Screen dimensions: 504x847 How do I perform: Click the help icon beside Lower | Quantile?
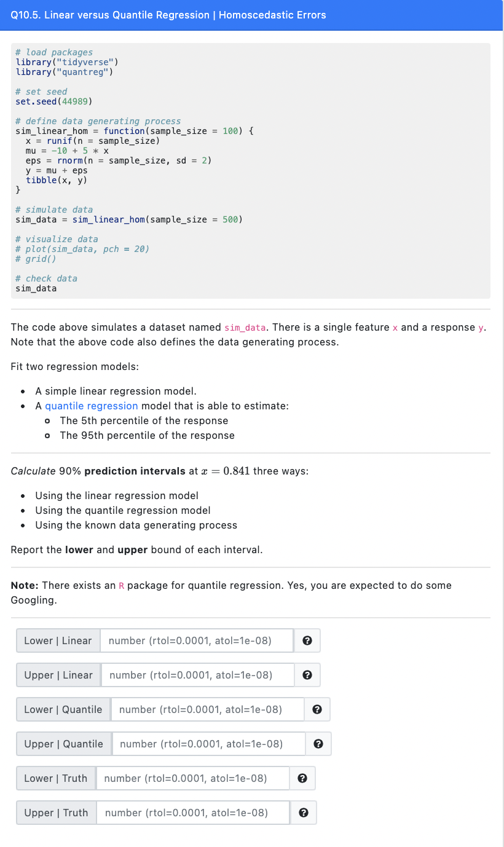[x=317, y=709]
